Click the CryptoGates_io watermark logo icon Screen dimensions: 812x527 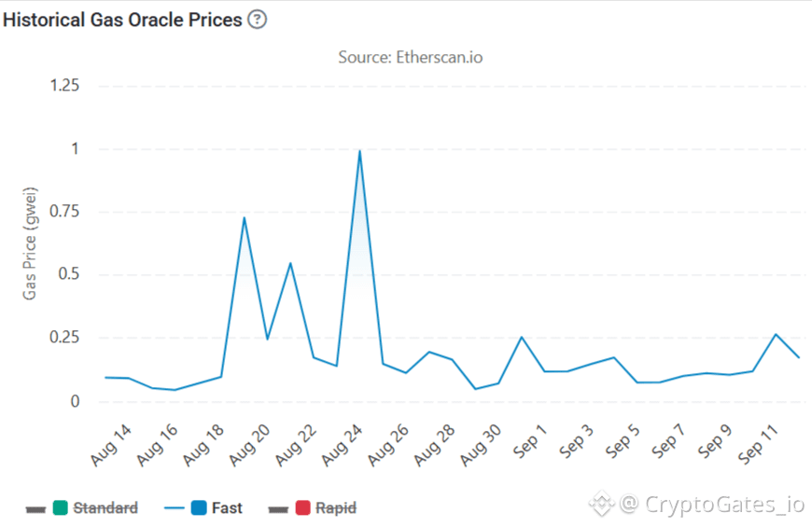[x=601, y=503]
